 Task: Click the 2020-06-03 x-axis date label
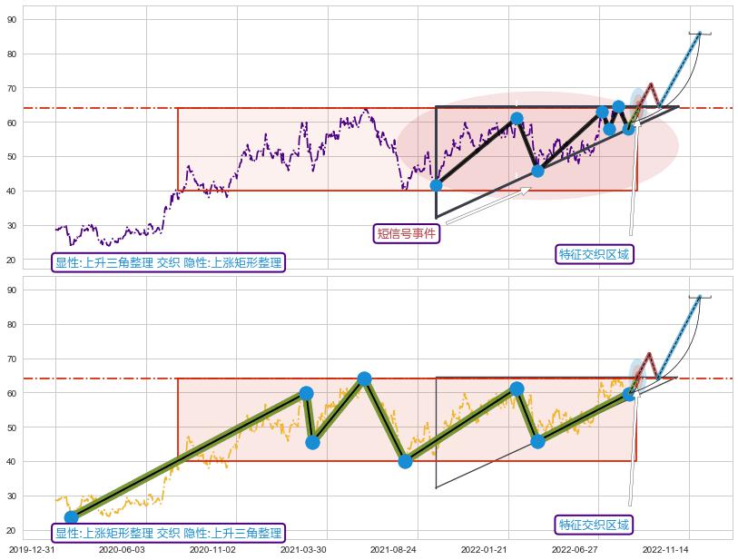pos(122,549)
